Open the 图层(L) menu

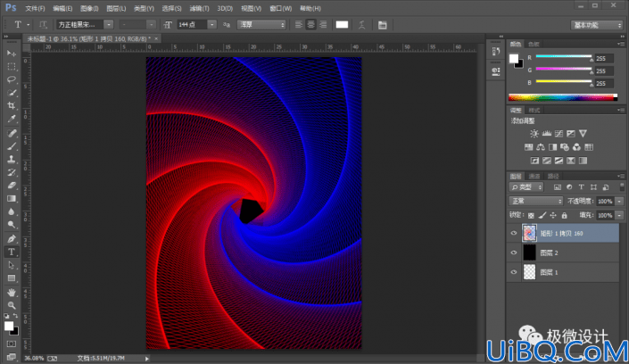tap(116, 8)
